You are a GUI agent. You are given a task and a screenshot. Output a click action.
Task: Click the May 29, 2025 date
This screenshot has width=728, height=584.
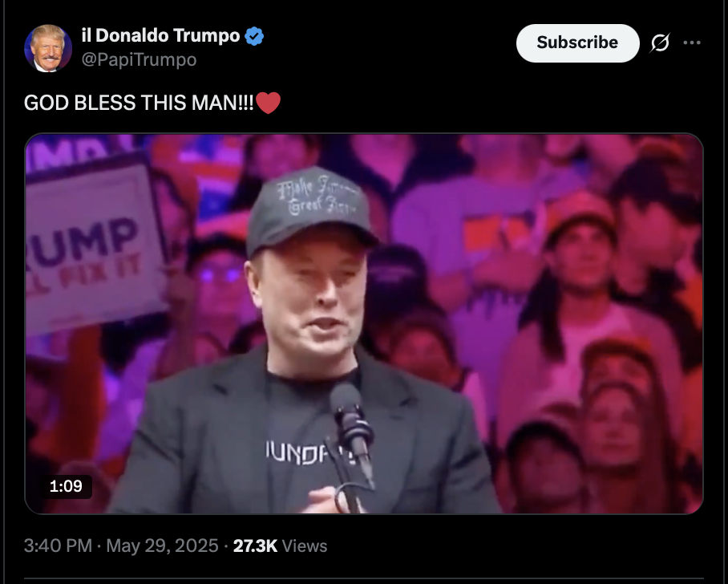point(162,546)
